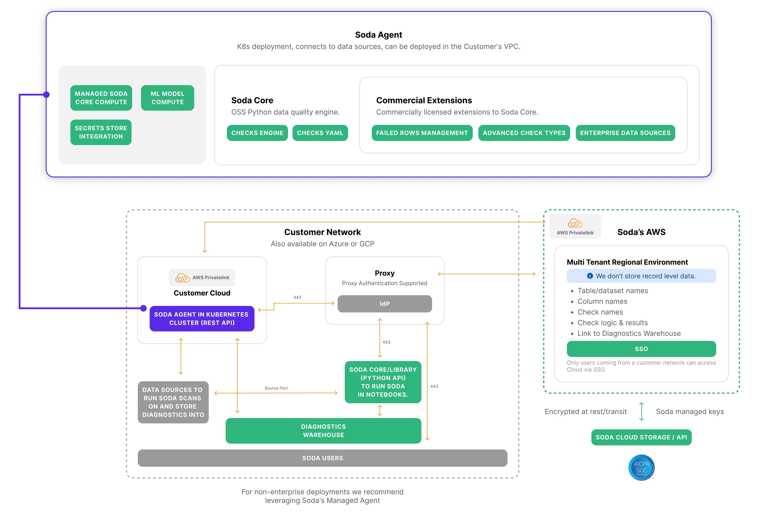Select Secrets Store Integration badge

tap(101, 132)
